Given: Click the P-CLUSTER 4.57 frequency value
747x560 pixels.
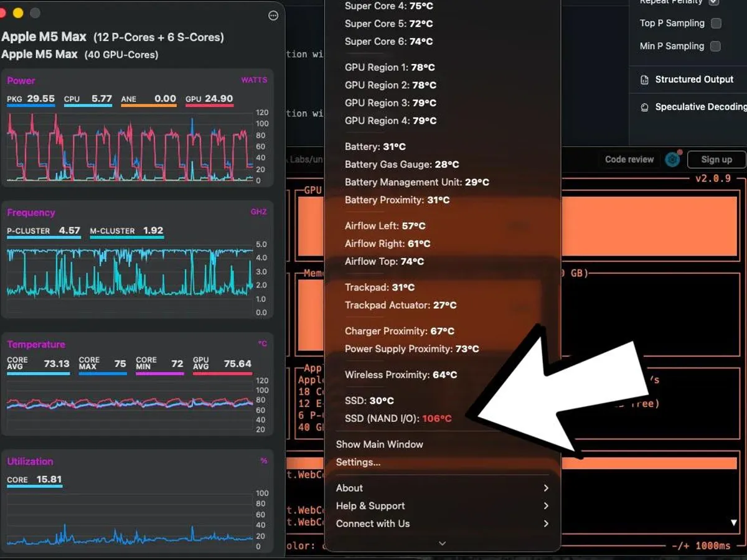Looking at the screenshot, I should click(x=44, y=231).
